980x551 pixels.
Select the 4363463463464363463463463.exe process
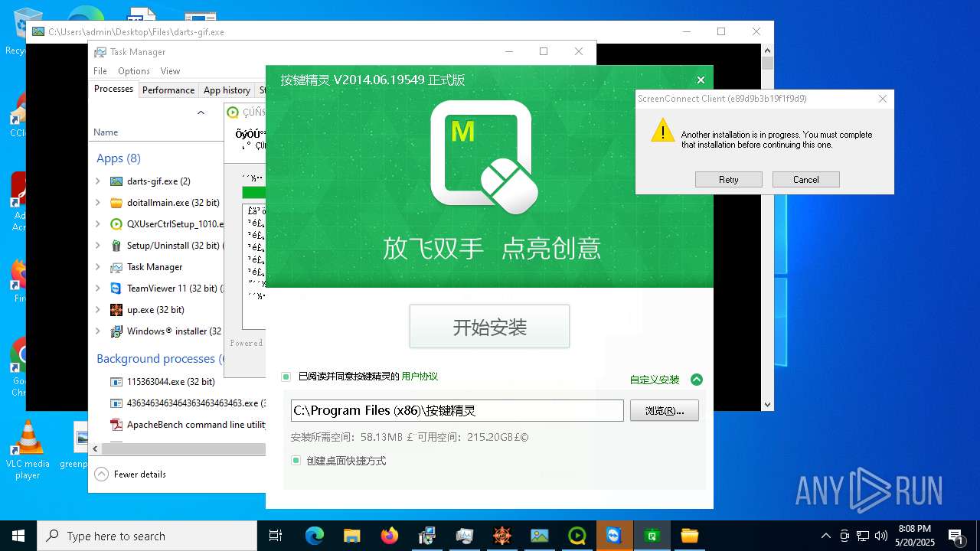click(177, 403)
